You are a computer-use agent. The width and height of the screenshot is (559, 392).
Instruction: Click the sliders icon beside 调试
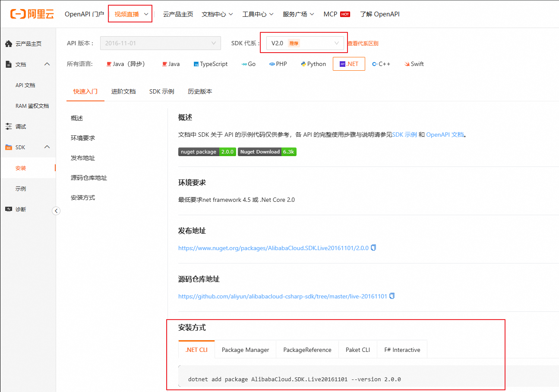click(9, 126)
